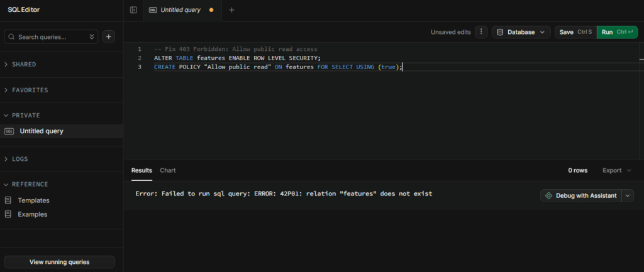
Task: Expand search filter double-chevron icon
Action: (92, 37)
